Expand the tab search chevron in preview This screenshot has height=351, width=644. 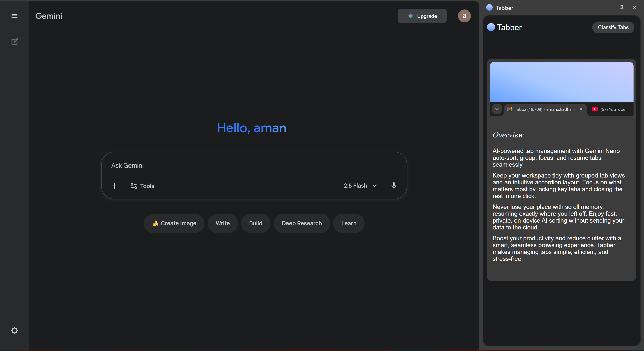pos(497,109)
